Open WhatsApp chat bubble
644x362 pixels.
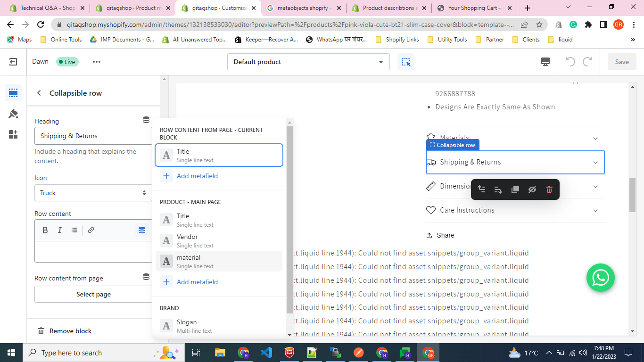pos(601,278)
